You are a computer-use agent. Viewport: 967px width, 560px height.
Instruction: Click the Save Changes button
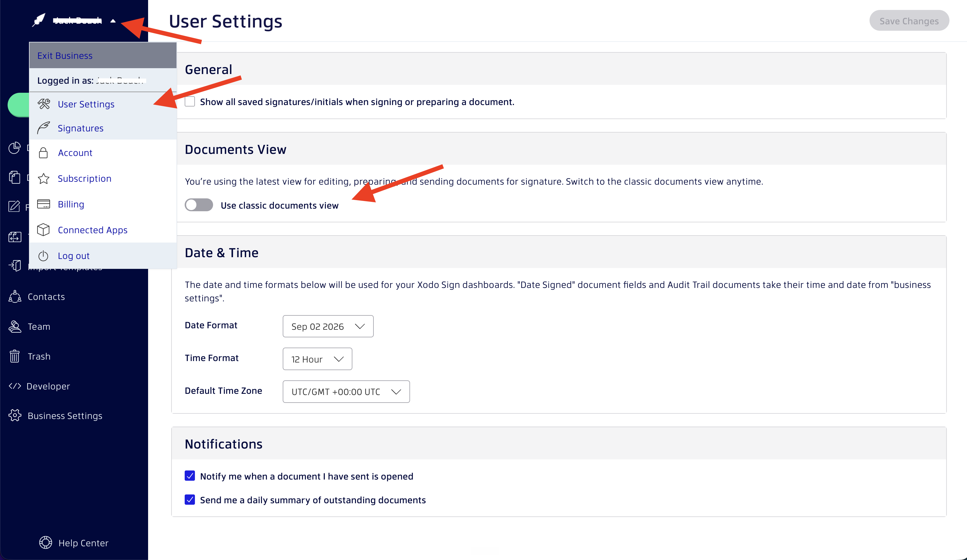909,21
